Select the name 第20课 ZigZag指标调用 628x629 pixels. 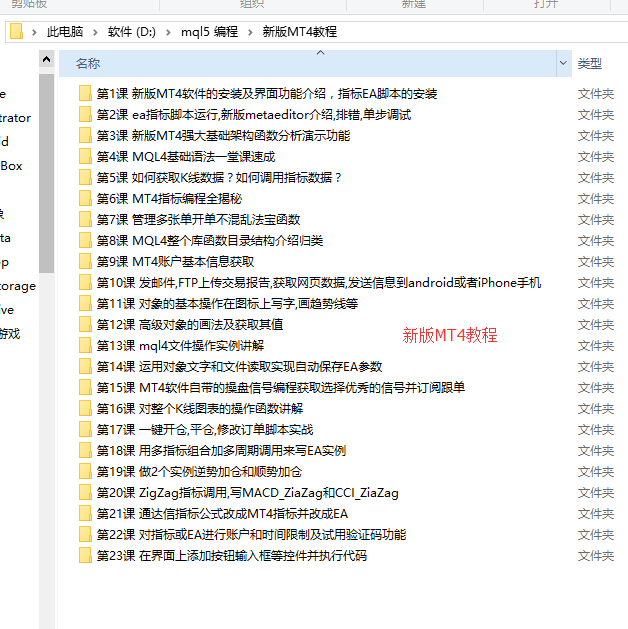(248, 493)
